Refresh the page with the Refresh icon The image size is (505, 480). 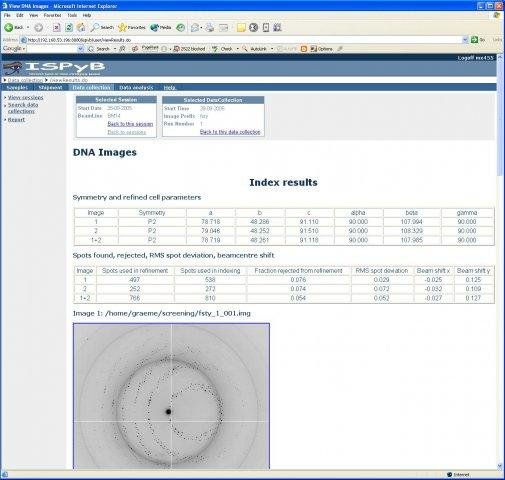click(69, 27)
